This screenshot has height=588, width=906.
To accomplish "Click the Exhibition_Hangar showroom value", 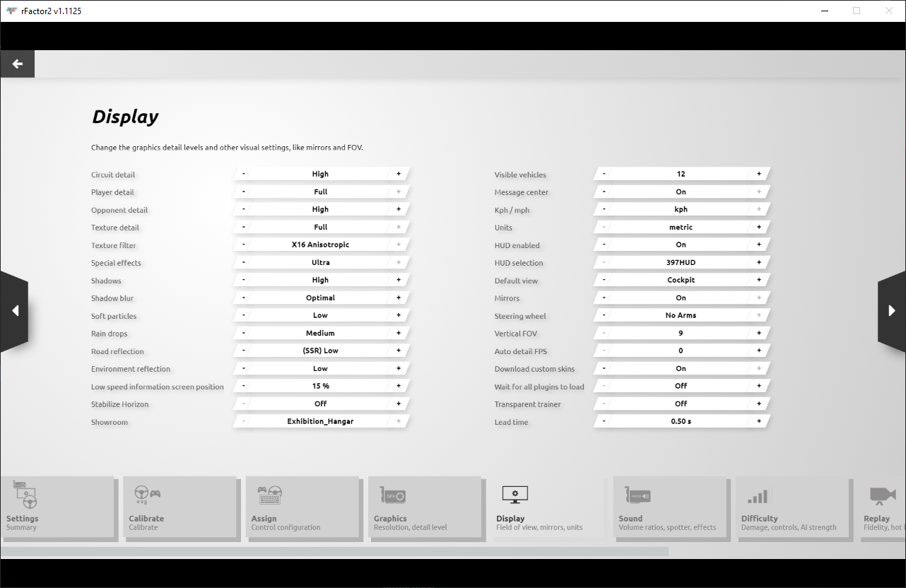I will click(321, 421).
